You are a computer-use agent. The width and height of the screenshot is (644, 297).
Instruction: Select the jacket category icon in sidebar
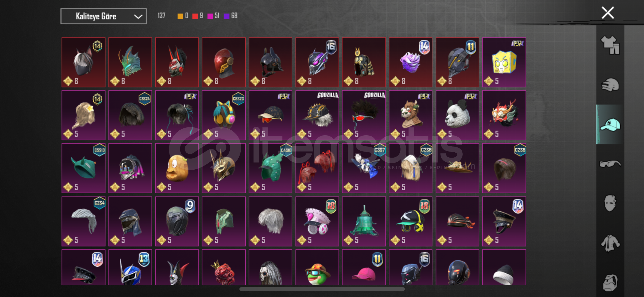(610, 243)
